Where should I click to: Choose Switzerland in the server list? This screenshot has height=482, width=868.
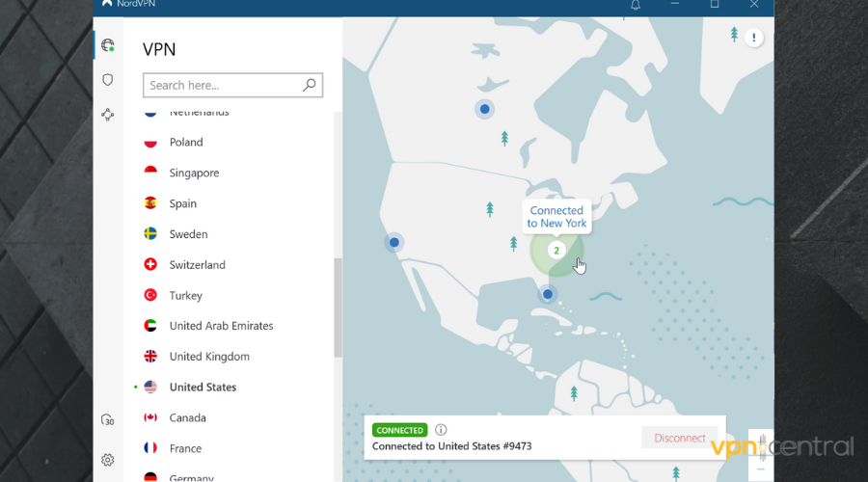click(197, 264)
